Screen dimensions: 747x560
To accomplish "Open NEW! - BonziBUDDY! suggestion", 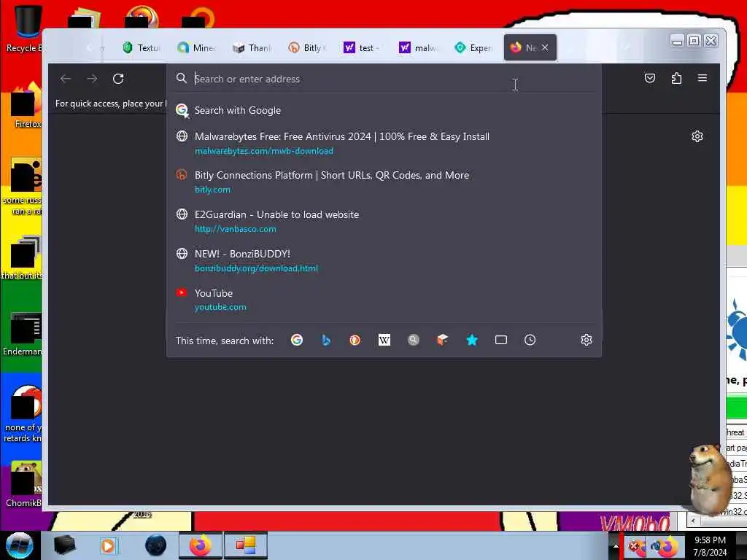I will click(384, 261).
